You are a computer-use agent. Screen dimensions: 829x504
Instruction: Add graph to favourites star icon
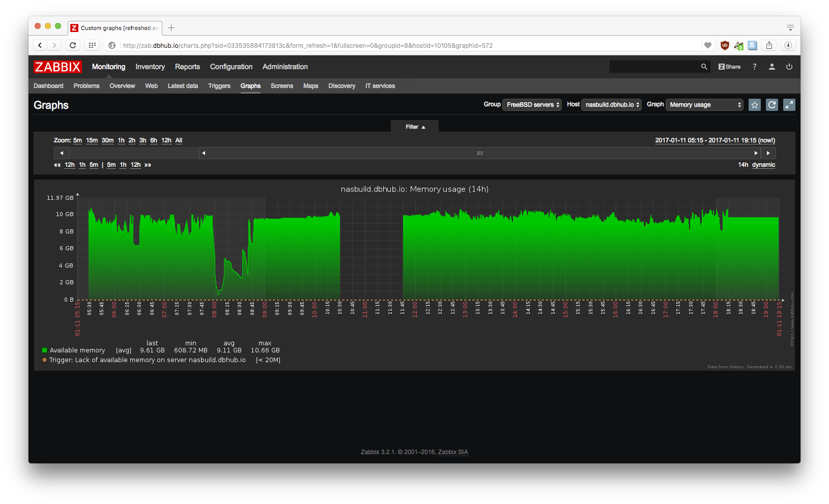[755, 105]
